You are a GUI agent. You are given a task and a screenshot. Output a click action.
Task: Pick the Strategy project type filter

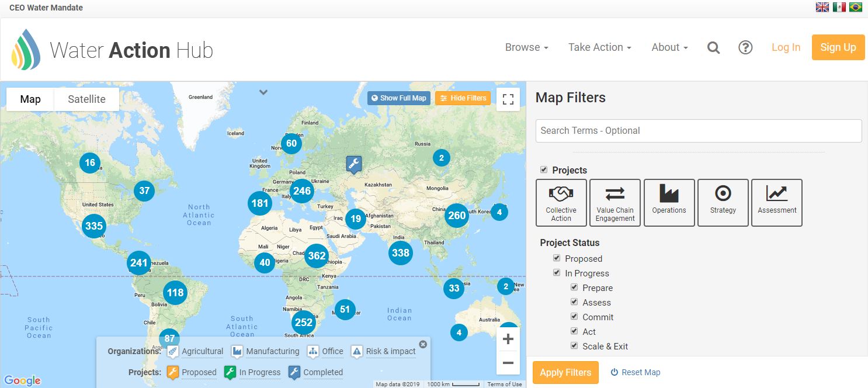[723, 203]
